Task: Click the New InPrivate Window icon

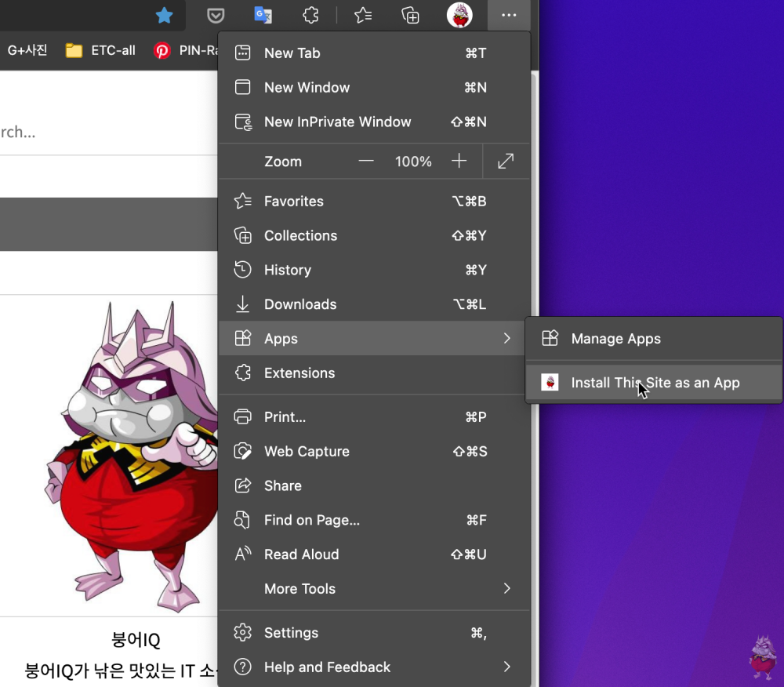Action: pos(243,122)
